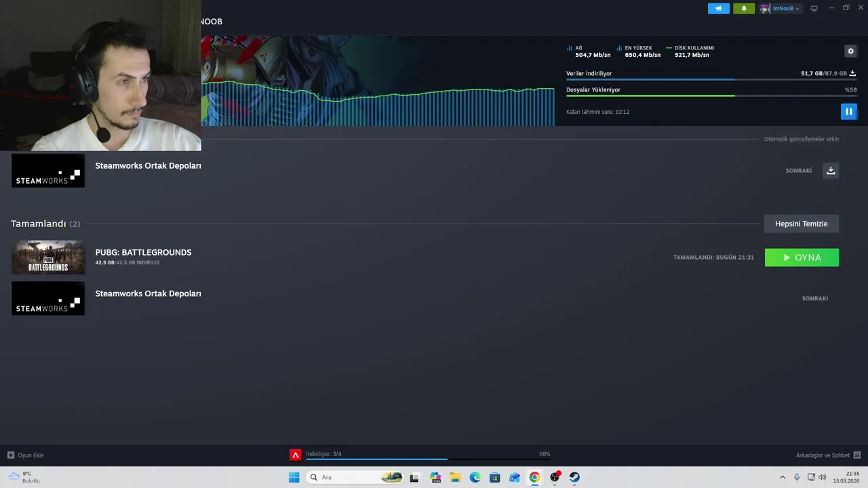Click Sonraki label in completed Steamworks row
The image size is (868, 488).
(815, 298)
